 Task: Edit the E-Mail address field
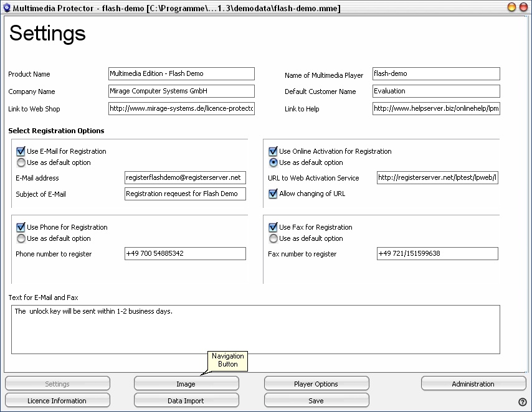coord(185,177)
